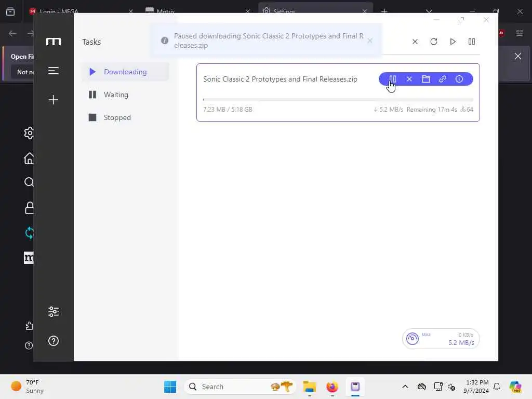Open browser sidebar extensions puzzle icon
This screenshot has width=532, height=399.
click(x=29, y=326)
